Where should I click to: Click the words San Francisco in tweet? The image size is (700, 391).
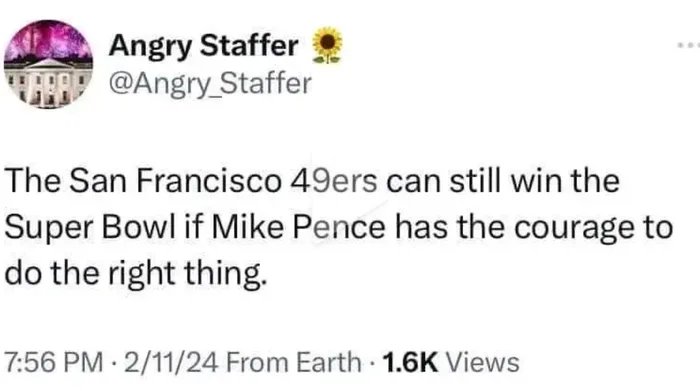[175, 181]
